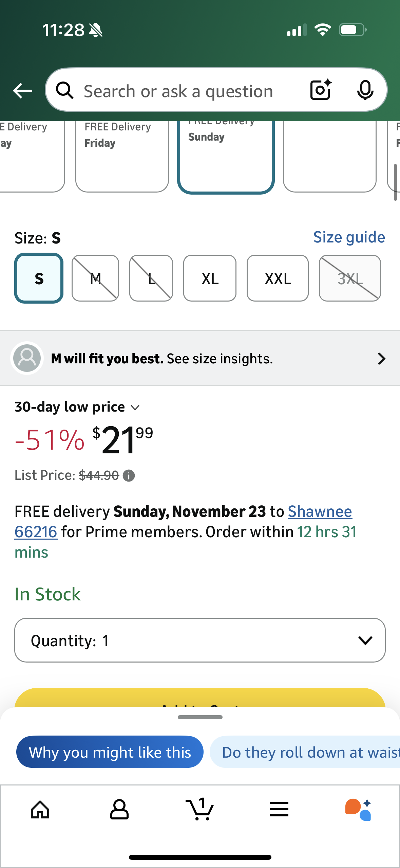Tap the microphone voice search icon
Viewport: 400px width, 868px height.
pos(365,90)
